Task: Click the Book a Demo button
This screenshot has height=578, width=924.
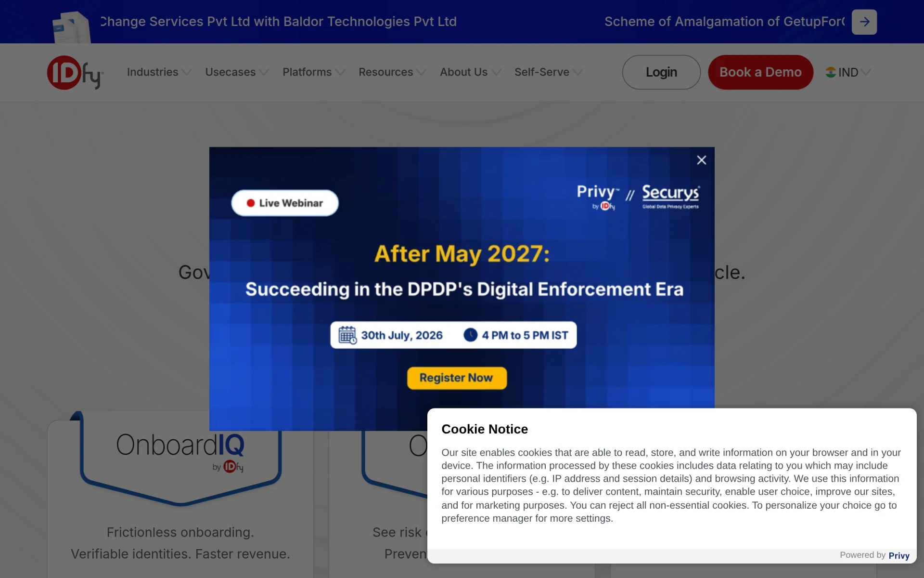Action: click(x=760, y=72)
